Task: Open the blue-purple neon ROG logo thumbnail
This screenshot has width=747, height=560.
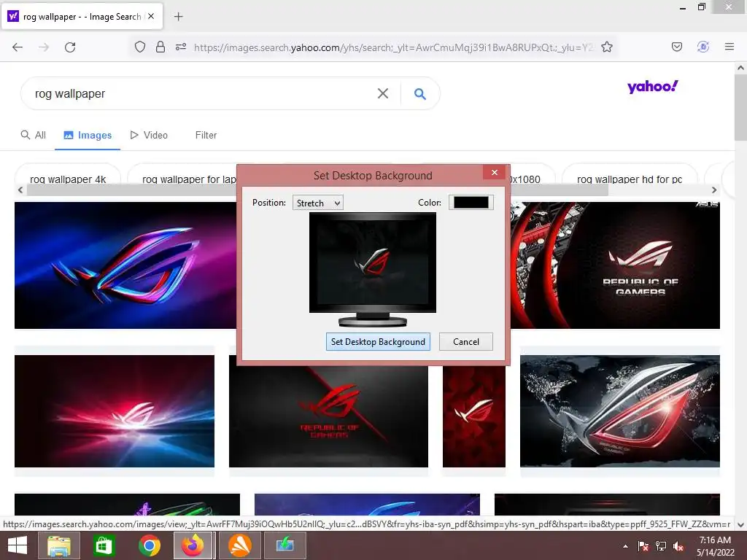Action: click(125, 265)
